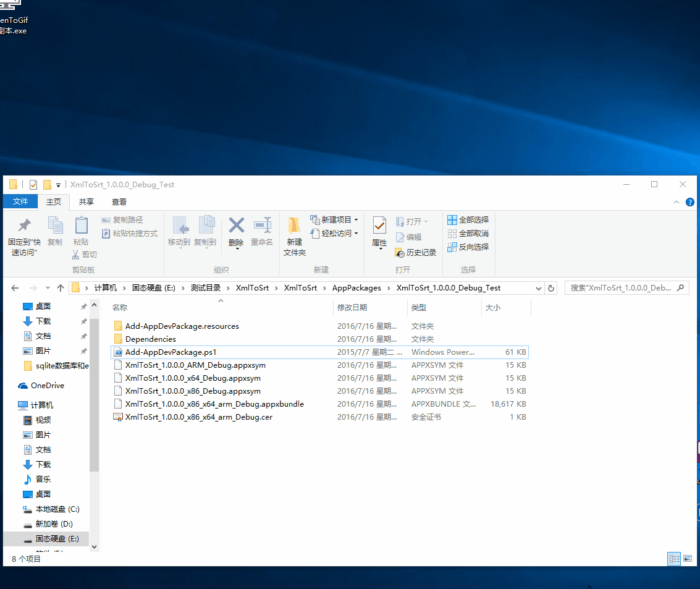Screen dimensions: 700x589
Task: Click properties checkmark in quick access toolbar
Action: point(33,184)
